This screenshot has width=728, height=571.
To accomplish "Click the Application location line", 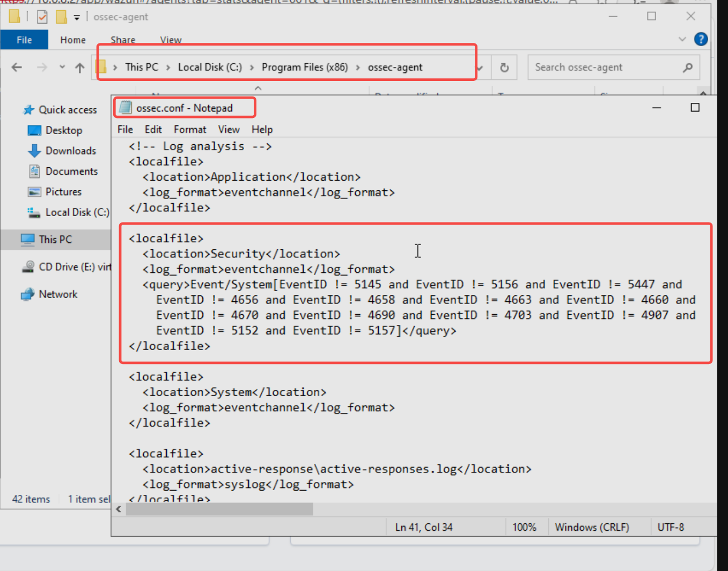I will coord(252,177).
